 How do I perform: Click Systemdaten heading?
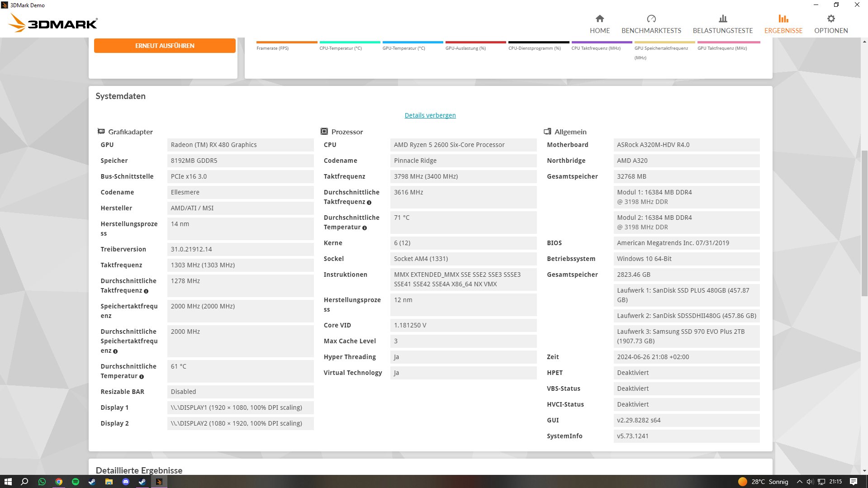(120, 96)
